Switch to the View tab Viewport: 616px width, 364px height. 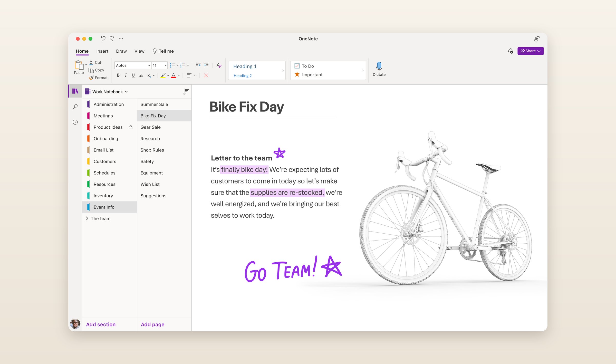pos(139,51)
